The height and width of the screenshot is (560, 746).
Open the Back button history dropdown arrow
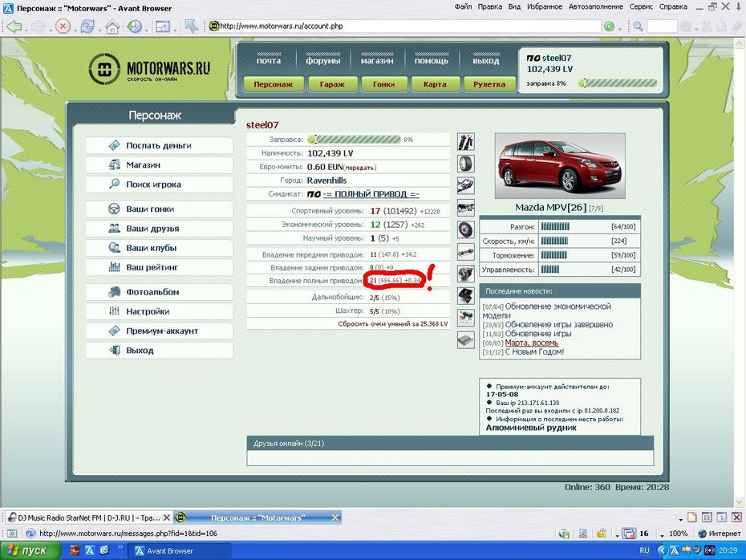26,30
